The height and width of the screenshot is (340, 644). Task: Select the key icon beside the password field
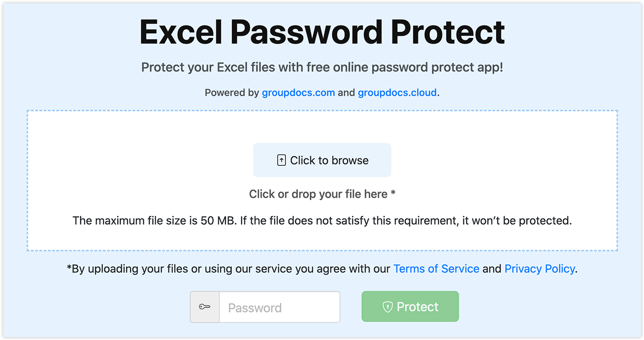click(204, 307)
